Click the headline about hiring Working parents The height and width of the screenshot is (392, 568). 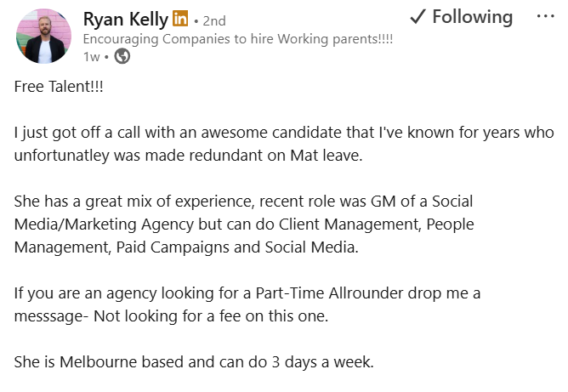pyautogui.click(x=237, y=39)
